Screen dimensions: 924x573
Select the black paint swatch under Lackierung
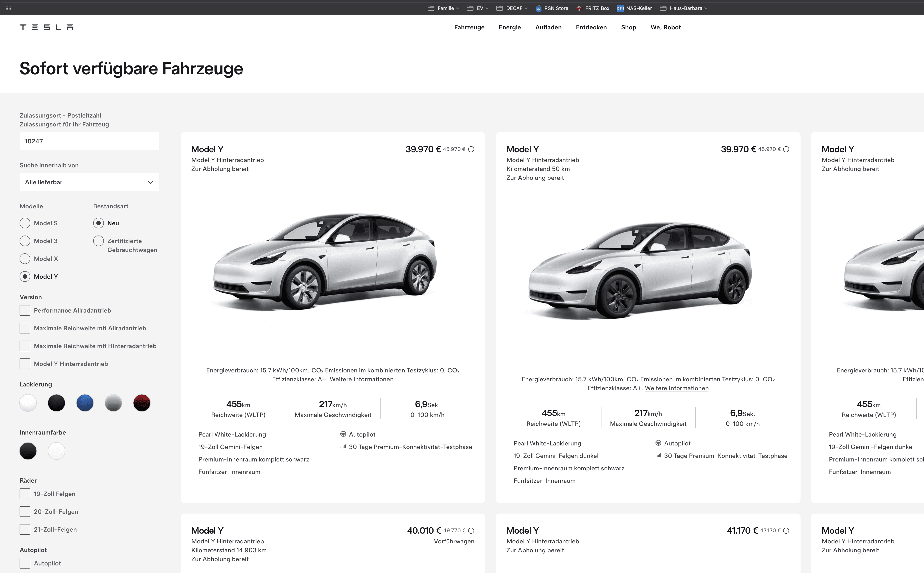(x=56, y=403)
